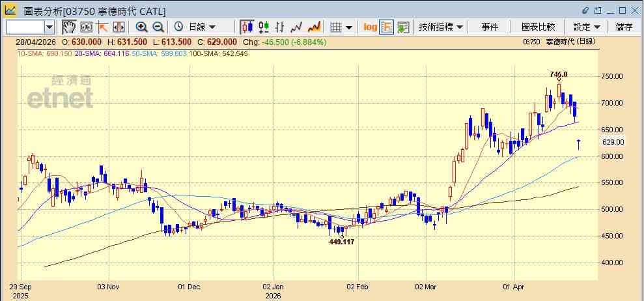
Task: Click the 03750 寧德時代 (日線) label
Action: (x=559, y=42)
